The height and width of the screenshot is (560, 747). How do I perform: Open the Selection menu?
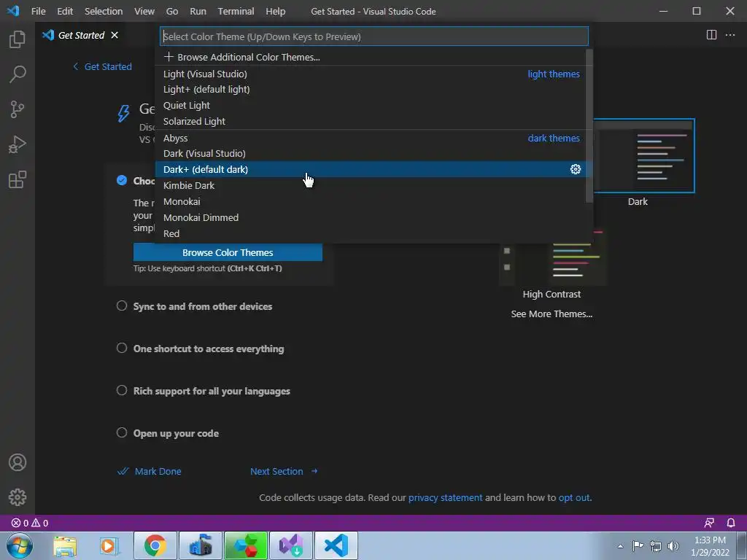click(x=104, y=11)
